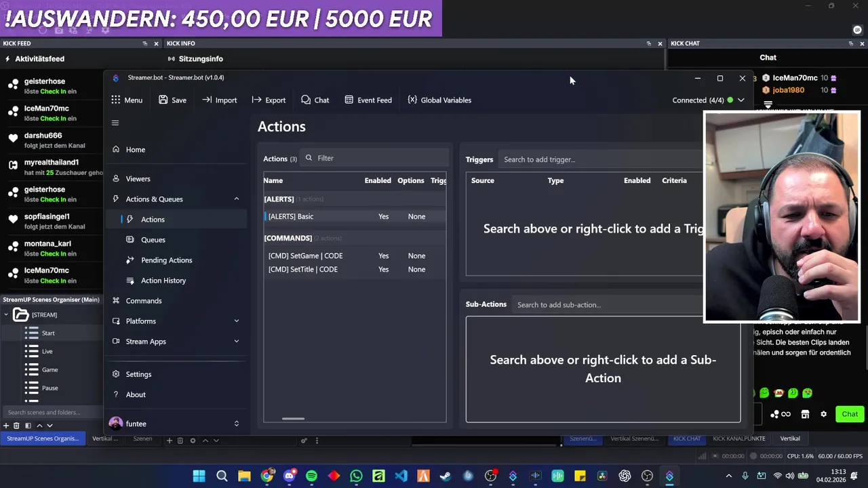Viewport: 868px width, 488px height.
Task: Switch to bottom Vertikal tab
Action: click(789, 439)
